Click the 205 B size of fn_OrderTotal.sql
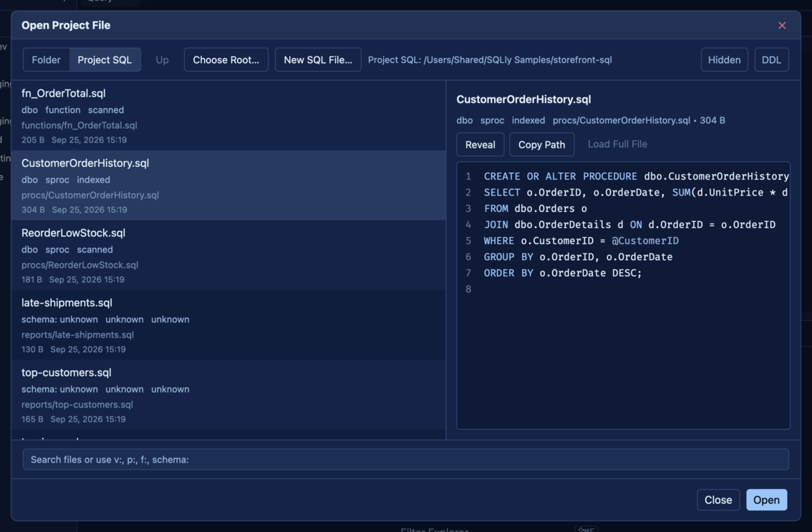 pos(33,140)
